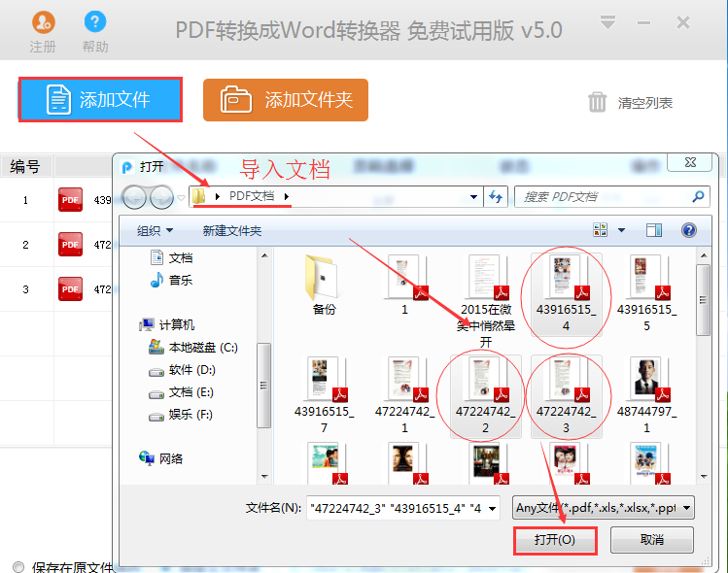
Task: Select the 2015在微笑中悄然晕开 PDF file
Action: point(486,301)
